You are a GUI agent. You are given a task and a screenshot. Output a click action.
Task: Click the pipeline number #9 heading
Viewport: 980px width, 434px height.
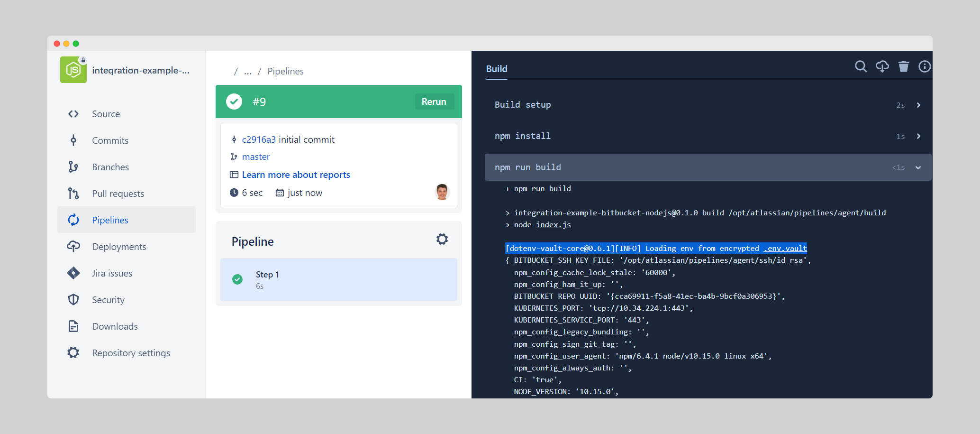coord(259,102)
